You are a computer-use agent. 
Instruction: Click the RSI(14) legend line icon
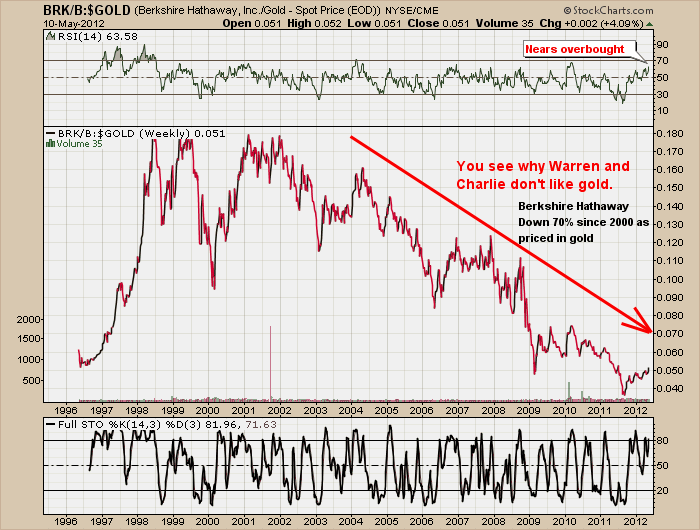(x=51, y=36)
